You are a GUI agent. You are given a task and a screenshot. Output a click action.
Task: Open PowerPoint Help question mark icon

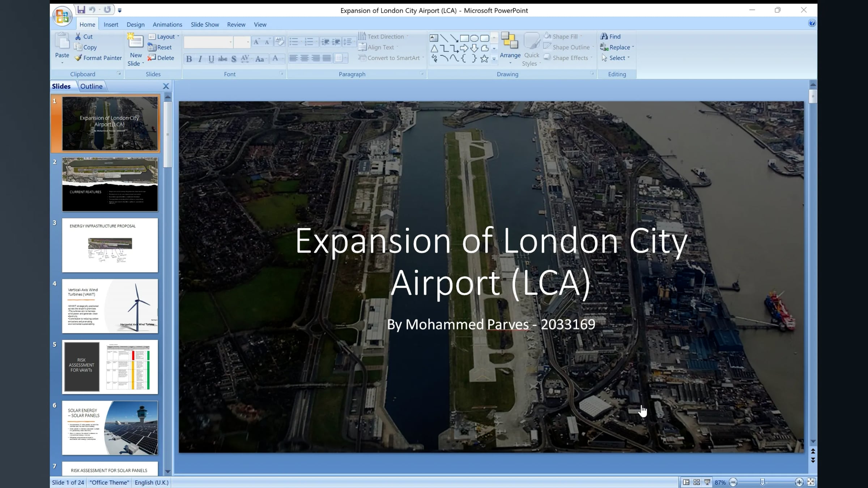pyautogui.click(x=812, y=23)
